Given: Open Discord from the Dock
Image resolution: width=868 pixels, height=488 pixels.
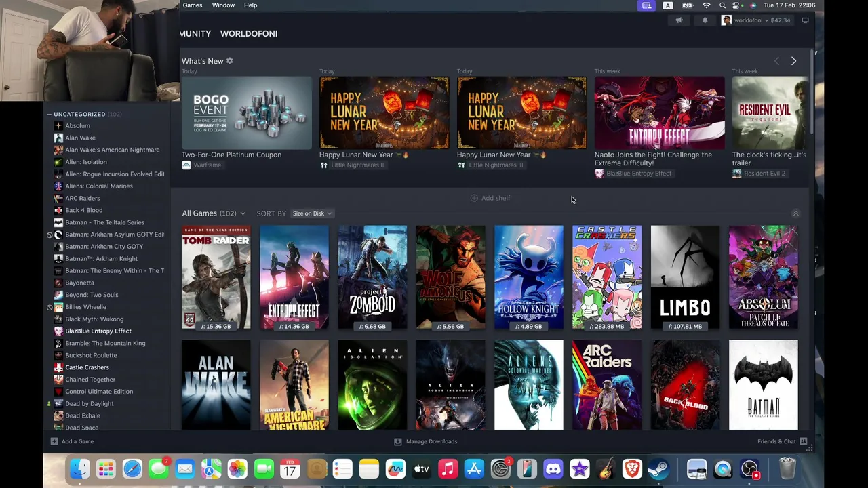Looking at the screenshot, I should click(x=553, y=469).
